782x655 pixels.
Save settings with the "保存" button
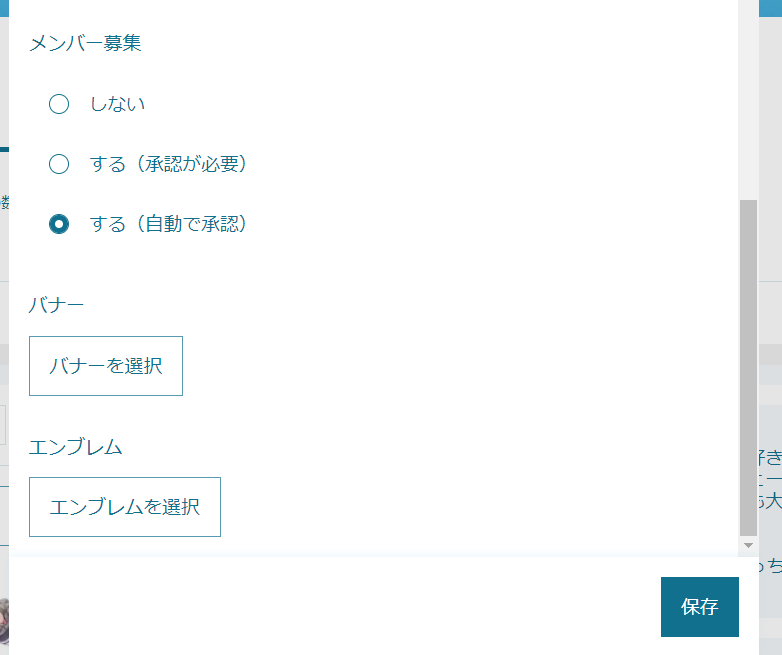pyautogui.click(x=699, y=607)
